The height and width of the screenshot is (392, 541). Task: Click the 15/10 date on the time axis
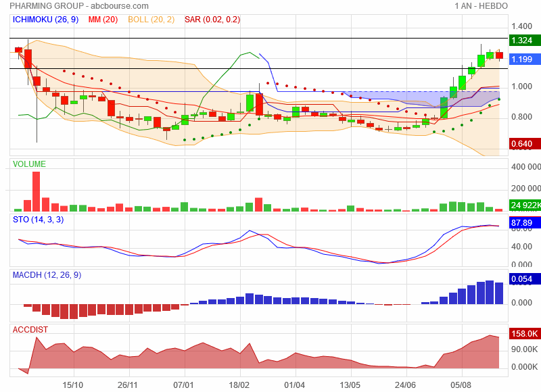click(x=73, y=385)
